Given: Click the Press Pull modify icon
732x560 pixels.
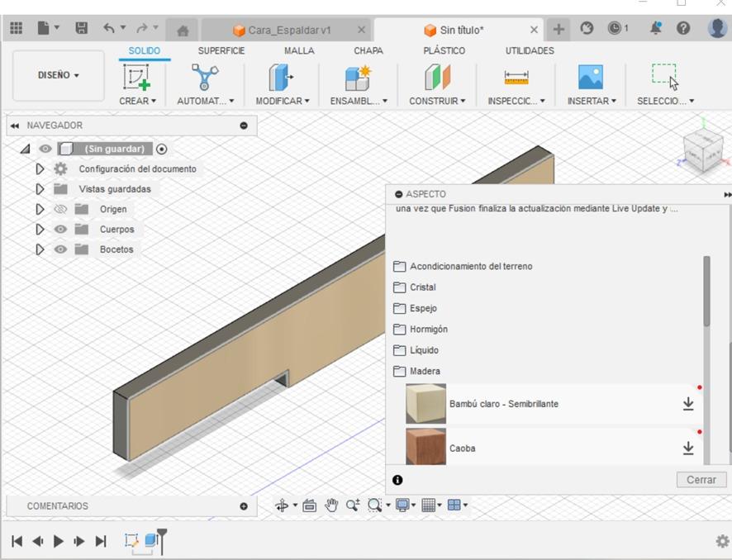Looking at the screenshot, I should point(281,77).
